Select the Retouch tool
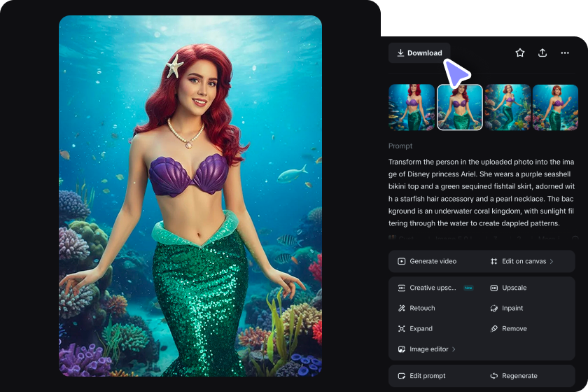The width and height of the screenshot is (588, 392). click(416, 308)
